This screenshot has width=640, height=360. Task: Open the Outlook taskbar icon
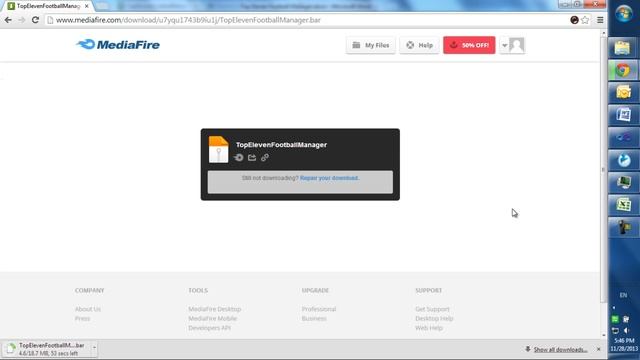coord(623,93)
